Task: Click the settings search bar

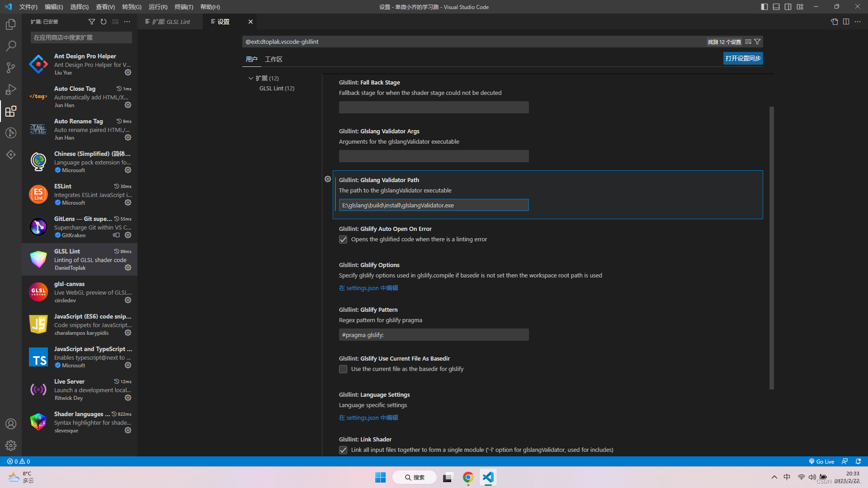Action: tap(474, 42)
